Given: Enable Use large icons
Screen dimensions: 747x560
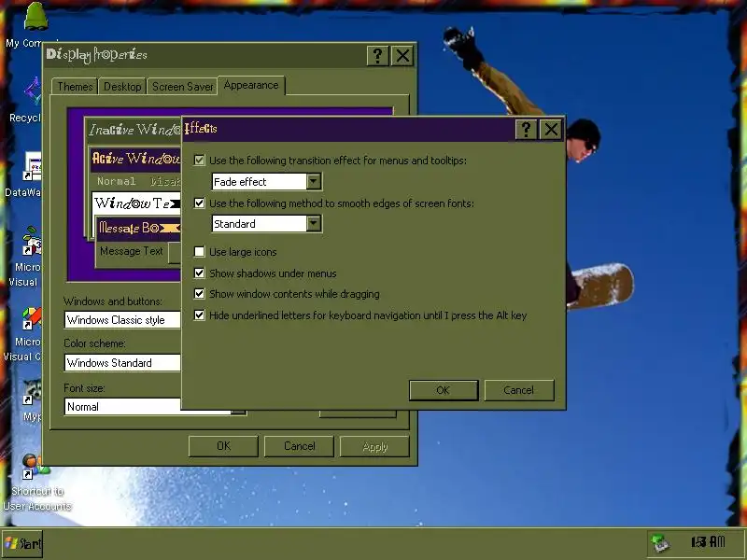Looking at the screenshot, I should pos(199,251).
